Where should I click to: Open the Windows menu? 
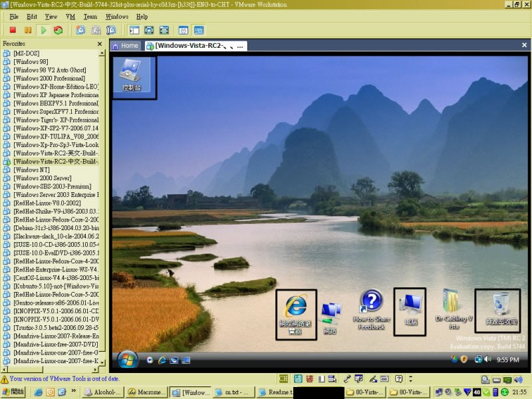[x=117, y=17]
